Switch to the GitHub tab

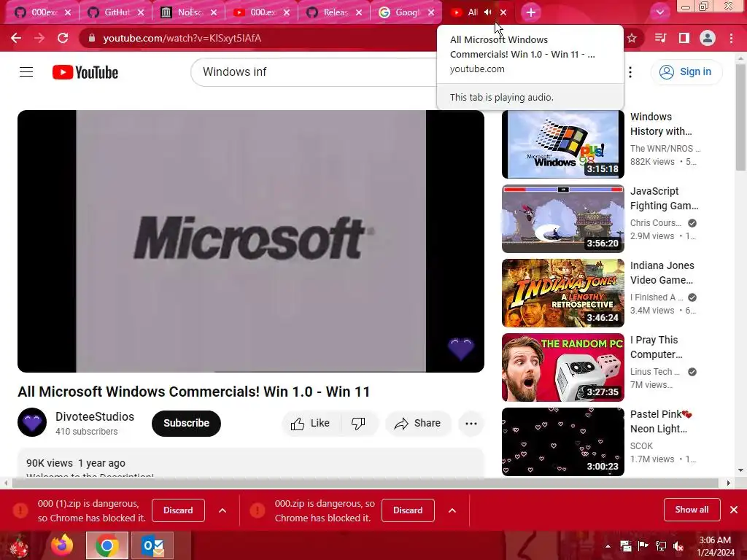pyautogui.click(x=116, y=12)
